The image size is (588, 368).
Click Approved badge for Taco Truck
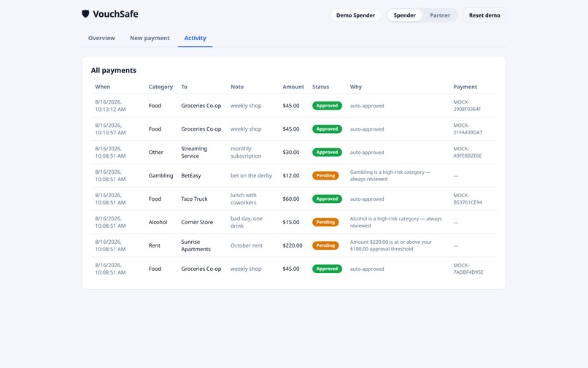pyautogui.click(x=327, y=199)
